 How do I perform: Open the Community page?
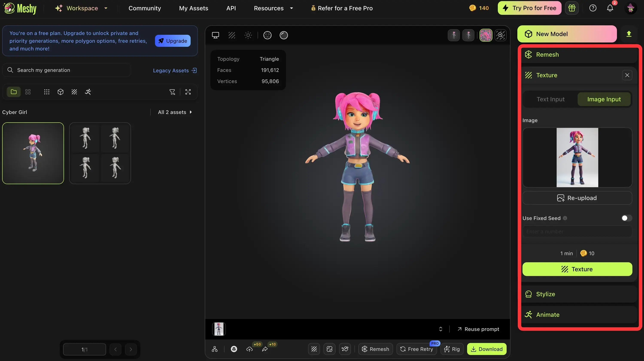144,8
